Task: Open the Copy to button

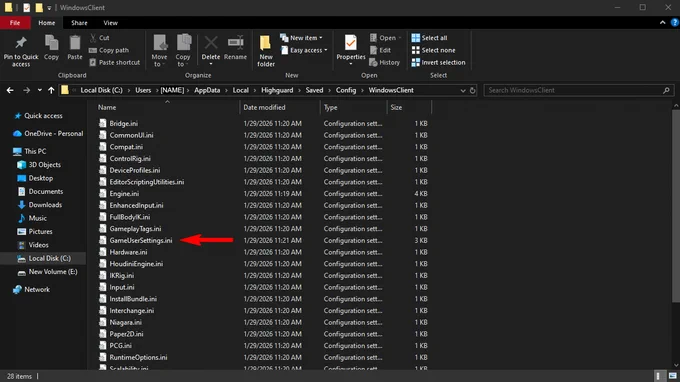Action: point(183,50)
